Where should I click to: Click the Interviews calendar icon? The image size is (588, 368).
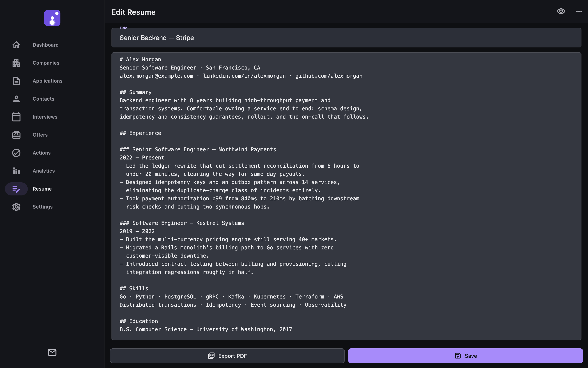tap(16, 117)
